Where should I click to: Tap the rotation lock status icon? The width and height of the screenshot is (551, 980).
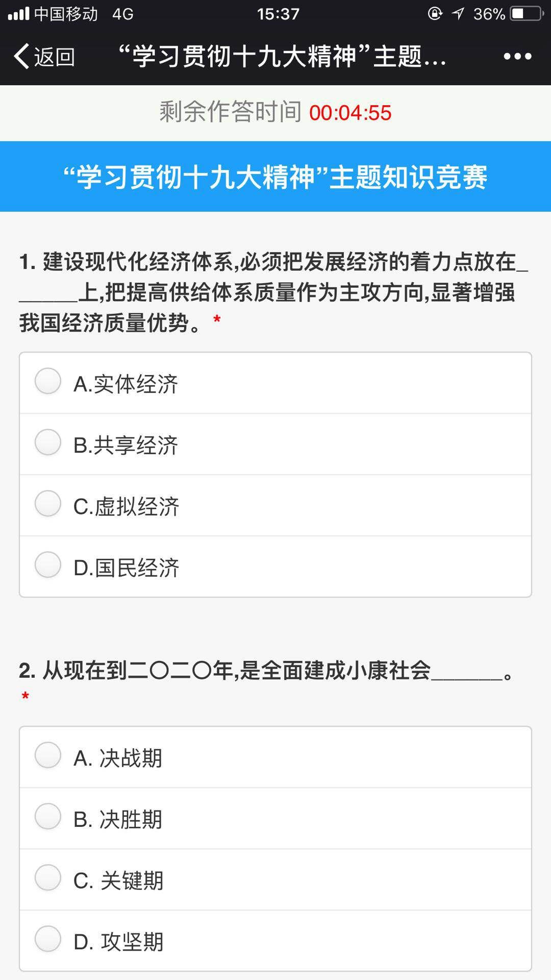(x=435, y=14)
